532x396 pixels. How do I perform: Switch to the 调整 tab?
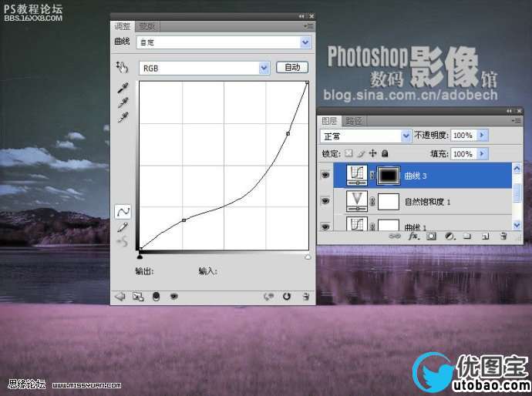point(122,26)
